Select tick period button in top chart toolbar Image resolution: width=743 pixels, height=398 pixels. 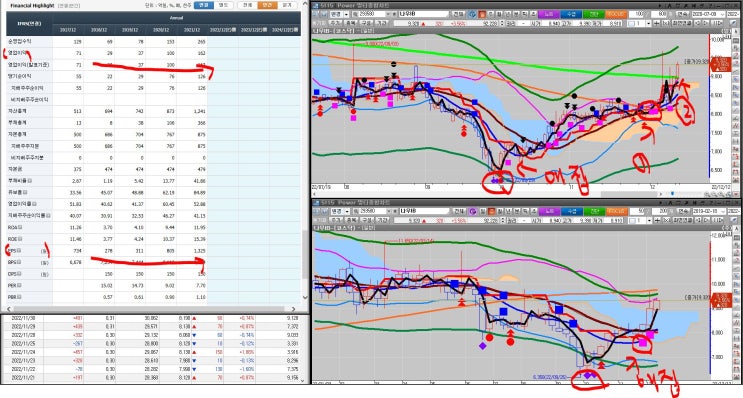[x=525, y=14]
